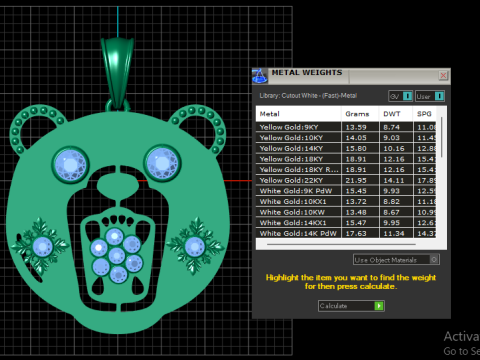Viewport: 480px width, 360px height.
Task: Select the bear's nose shape
Action: (x=118, y=186)
